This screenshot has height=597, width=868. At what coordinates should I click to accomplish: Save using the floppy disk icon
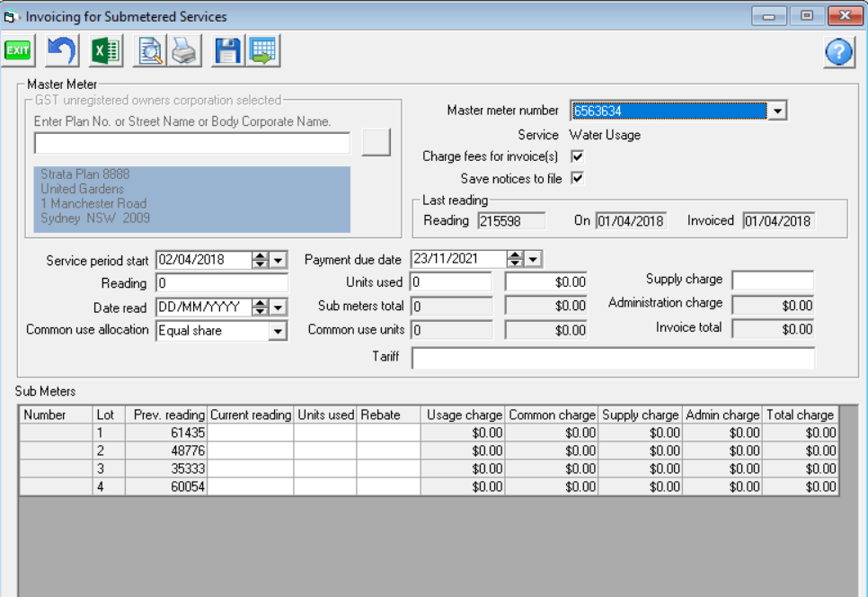(x=227, y=51)
